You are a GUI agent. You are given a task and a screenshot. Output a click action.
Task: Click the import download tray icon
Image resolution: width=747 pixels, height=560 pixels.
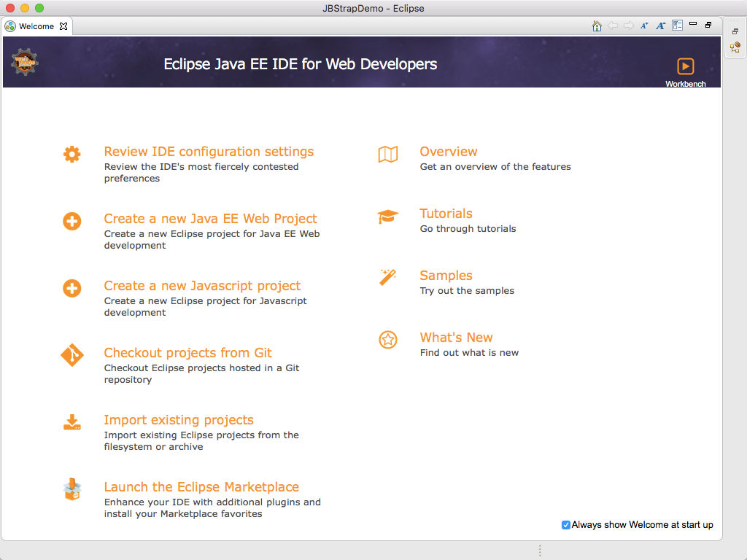[72, 422]
